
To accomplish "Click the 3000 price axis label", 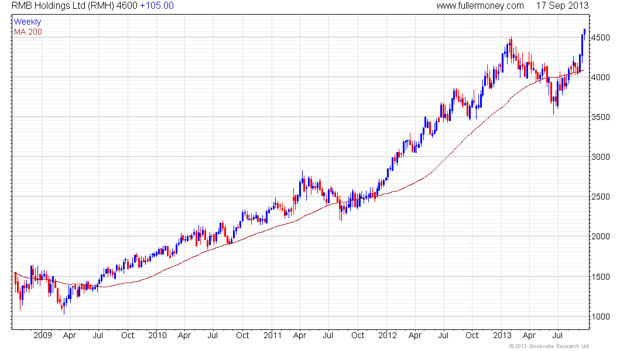I will point(601,157).
